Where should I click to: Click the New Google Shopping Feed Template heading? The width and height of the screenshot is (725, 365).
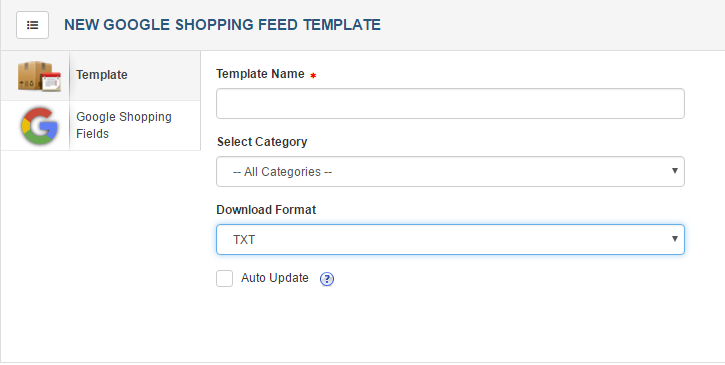222,25
